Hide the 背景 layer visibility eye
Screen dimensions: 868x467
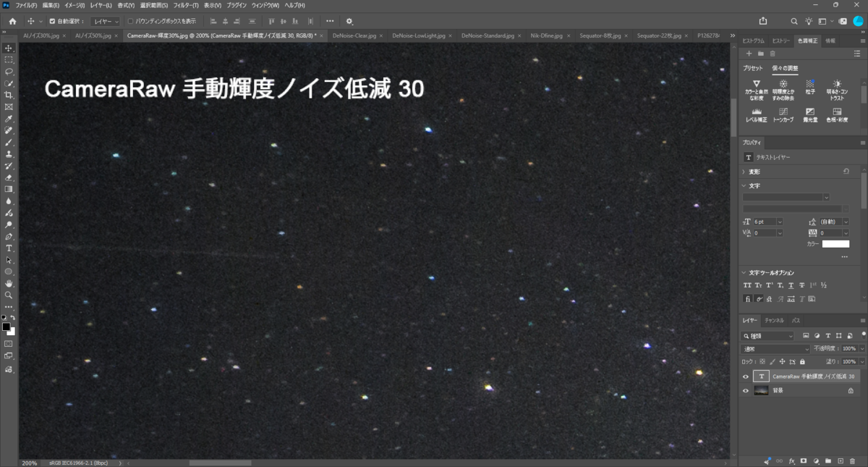[x=746, y=390]
